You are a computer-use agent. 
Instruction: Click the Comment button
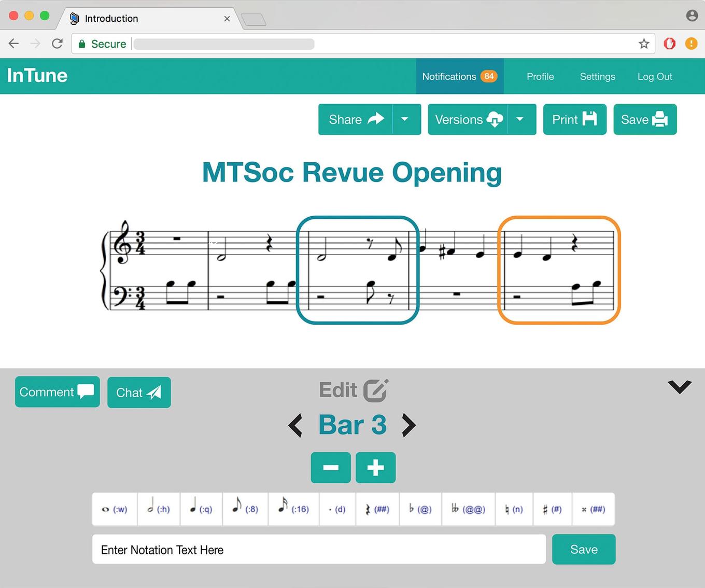click(x=57, y=392)
